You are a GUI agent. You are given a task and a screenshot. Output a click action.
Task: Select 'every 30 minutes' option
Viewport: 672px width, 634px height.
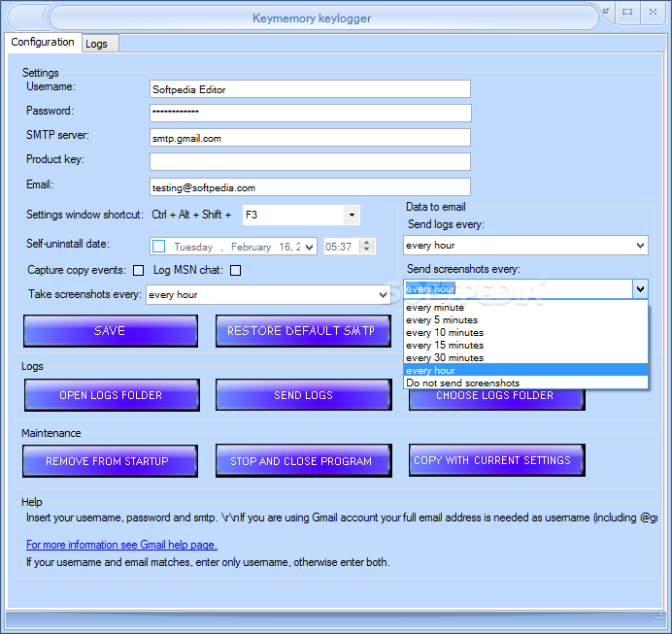pos(526,357)
